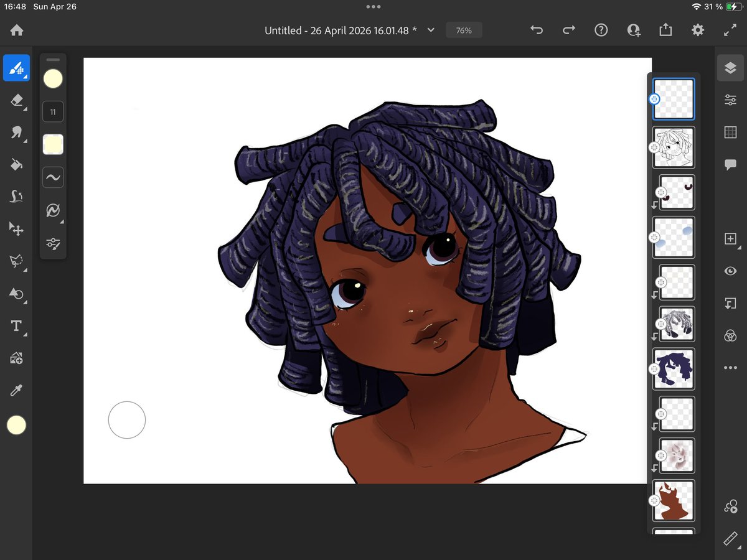The image size is (747, 560).
Task: Toggle clipping mask for selected layer
Action: point(730,303)
